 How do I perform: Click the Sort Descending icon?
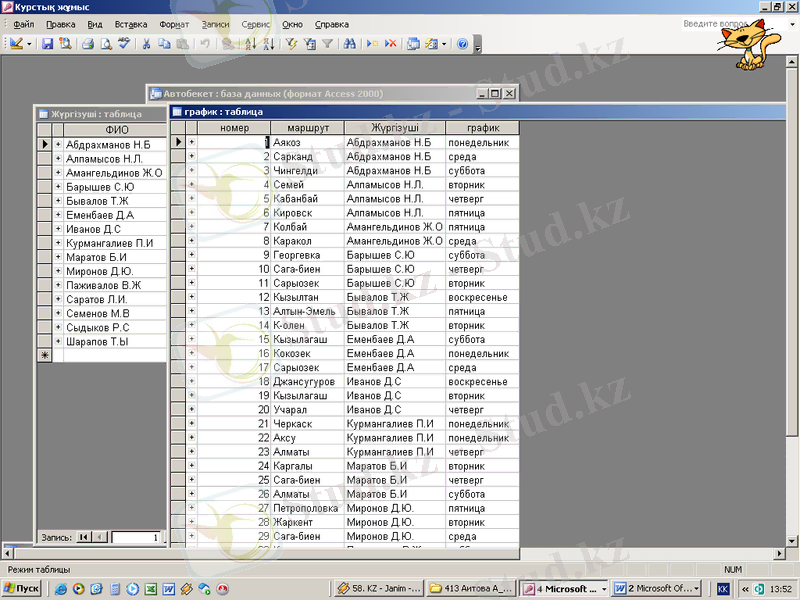268,44
